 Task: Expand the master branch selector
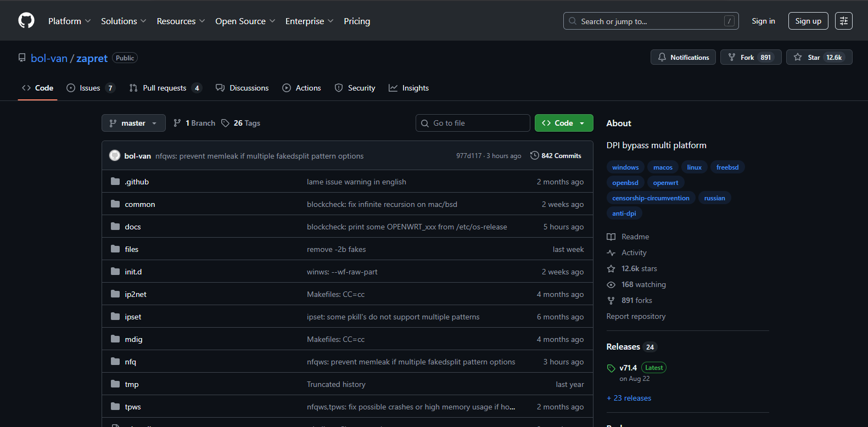tap(133, 123)
